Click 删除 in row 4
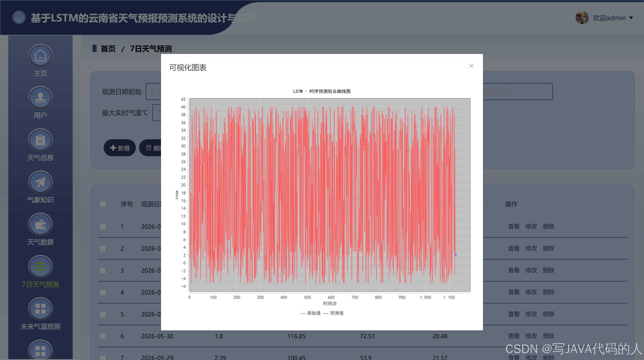644x360 pixels. pos(548,292)
